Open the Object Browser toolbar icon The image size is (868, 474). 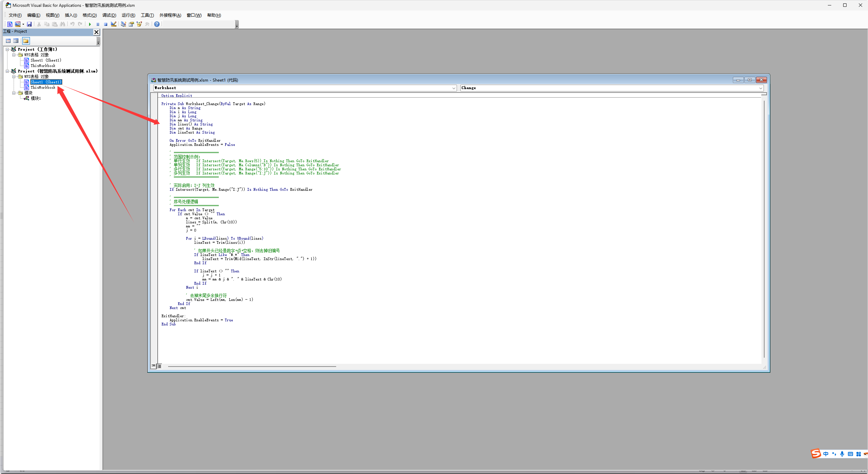pos(139,24)
